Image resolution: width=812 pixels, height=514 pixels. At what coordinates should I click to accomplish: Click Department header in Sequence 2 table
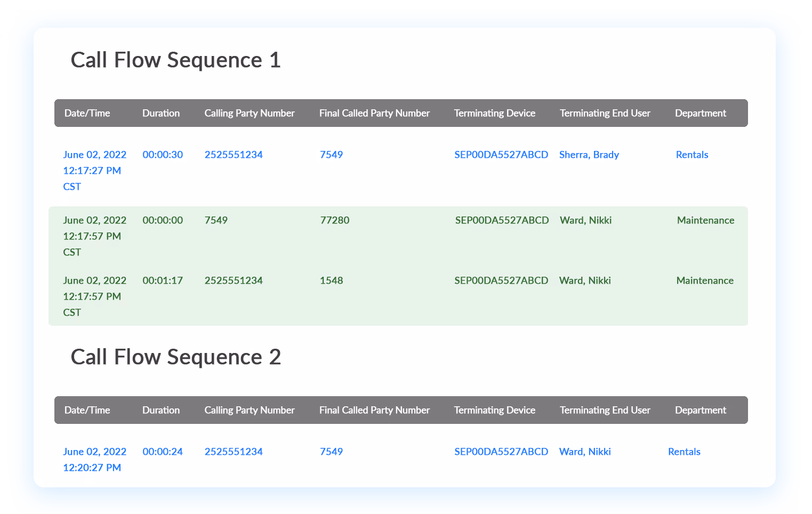[x=701, y=410]
